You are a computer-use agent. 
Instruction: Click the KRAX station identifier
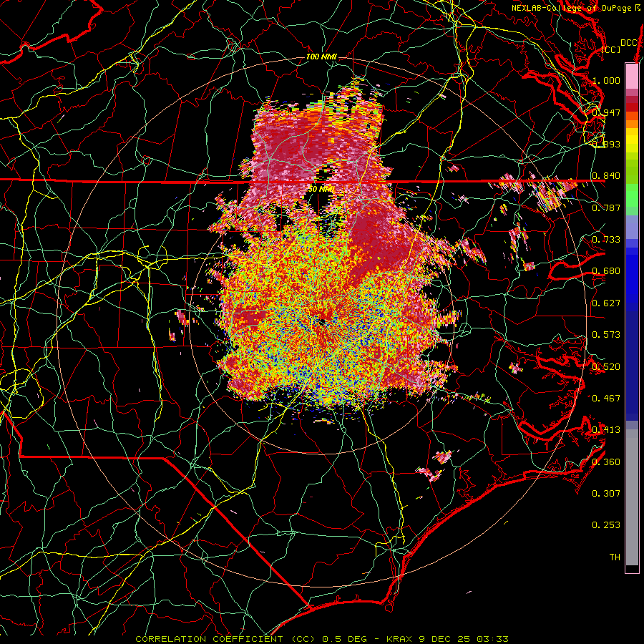[400, 639]
